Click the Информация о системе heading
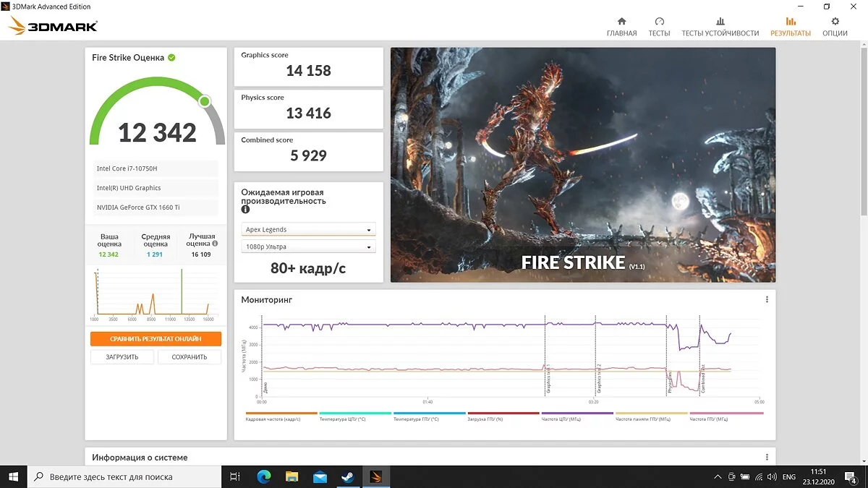Viewport: 868px width, 488px height. (x=140, y=457)
